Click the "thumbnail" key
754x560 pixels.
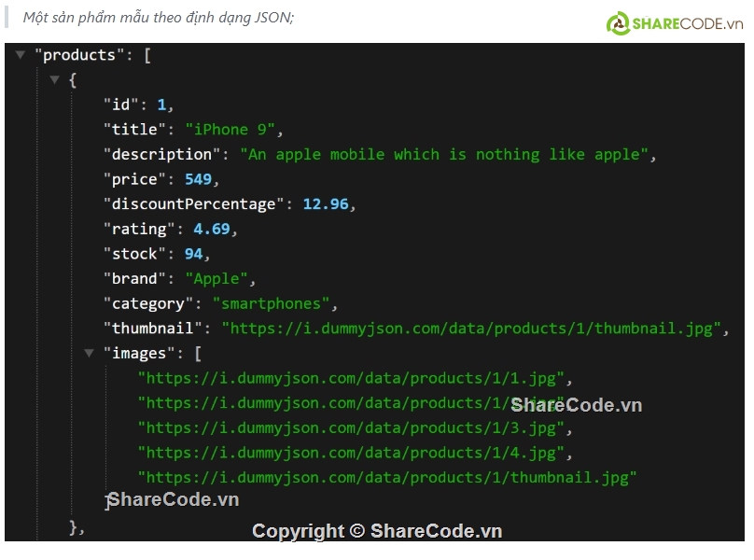pyautogui.click(x=153, y=329)
